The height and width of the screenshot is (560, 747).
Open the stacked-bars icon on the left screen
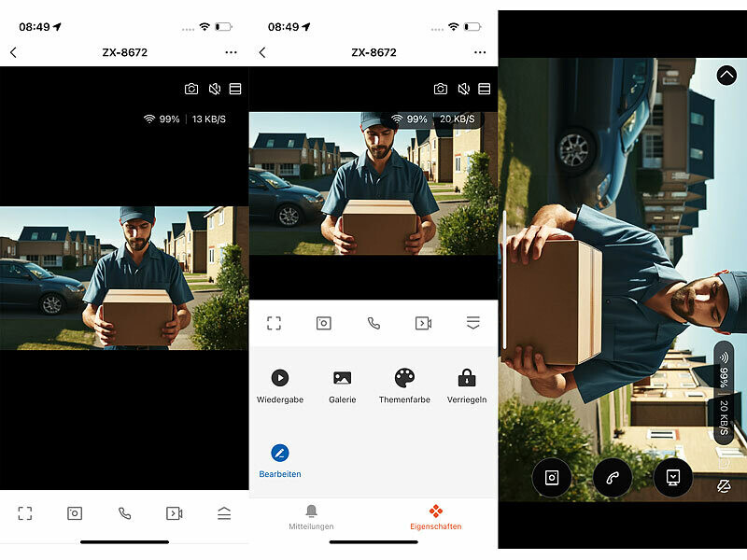pyautogui.click(x=235, y=89)
